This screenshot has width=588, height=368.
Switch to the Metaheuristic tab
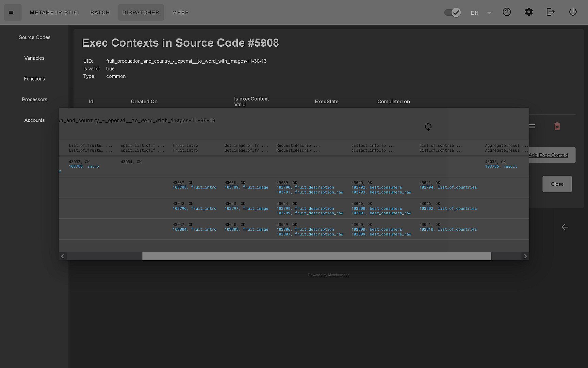pyautogui.click(x=54, y=12)
